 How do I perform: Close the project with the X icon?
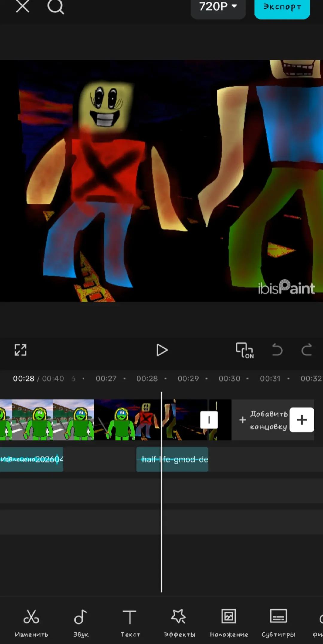[x=23, y=6]
